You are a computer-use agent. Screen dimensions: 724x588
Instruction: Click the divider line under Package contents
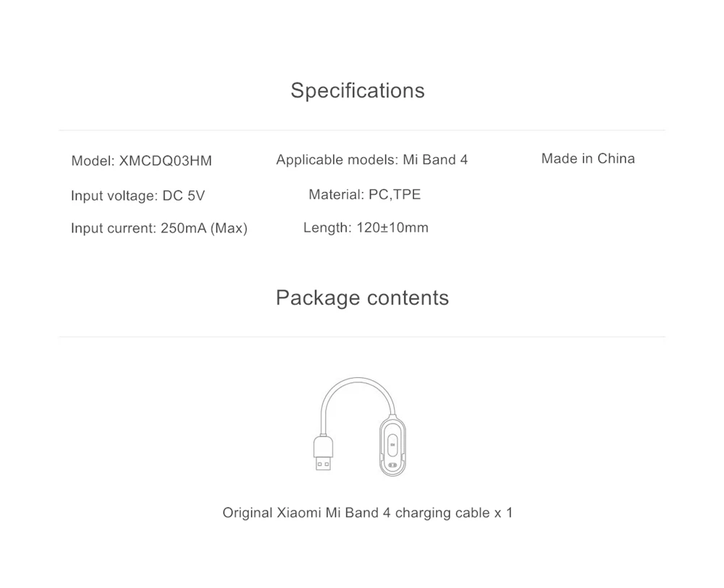(362, 337)
